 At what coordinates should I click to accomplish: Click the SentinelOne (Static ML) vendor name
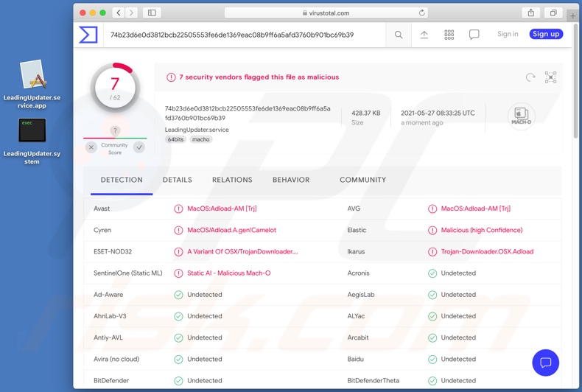tap(128, 273)
